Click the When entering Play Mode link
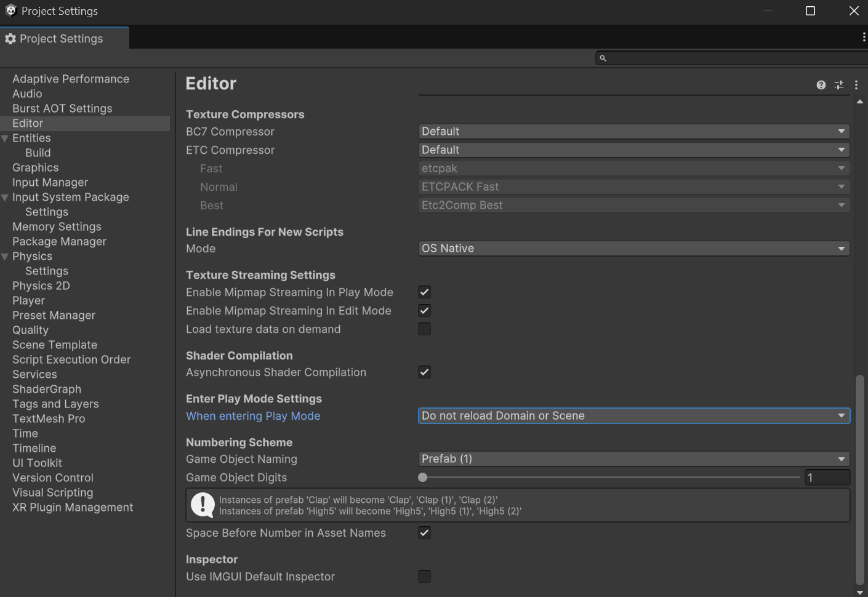The height and width of the screenshot is (597, 868). click(x=253, y=416)
